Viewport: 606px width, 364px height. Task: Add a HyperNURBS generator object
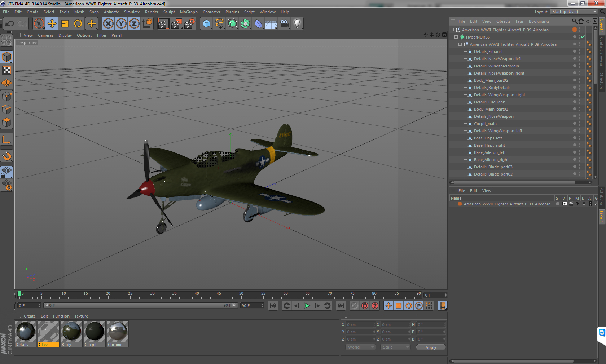coord(232,24)
